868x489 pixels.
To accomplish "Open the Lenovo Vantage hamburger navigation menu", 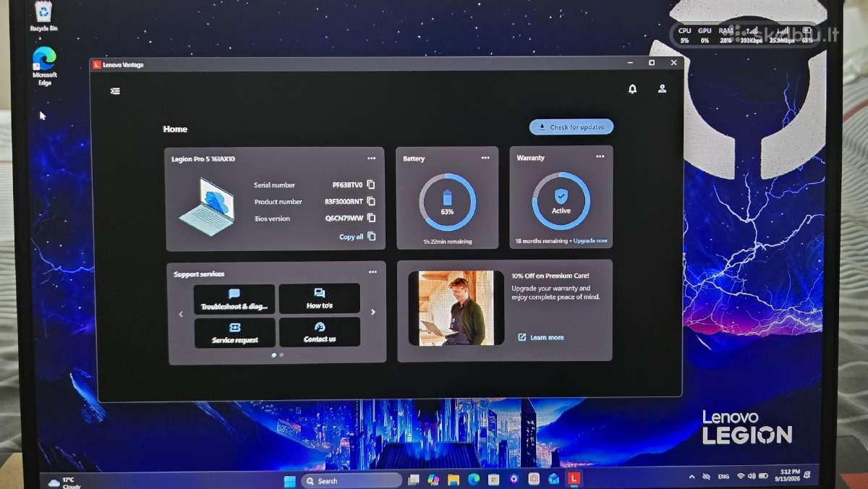I will [115, 91].
